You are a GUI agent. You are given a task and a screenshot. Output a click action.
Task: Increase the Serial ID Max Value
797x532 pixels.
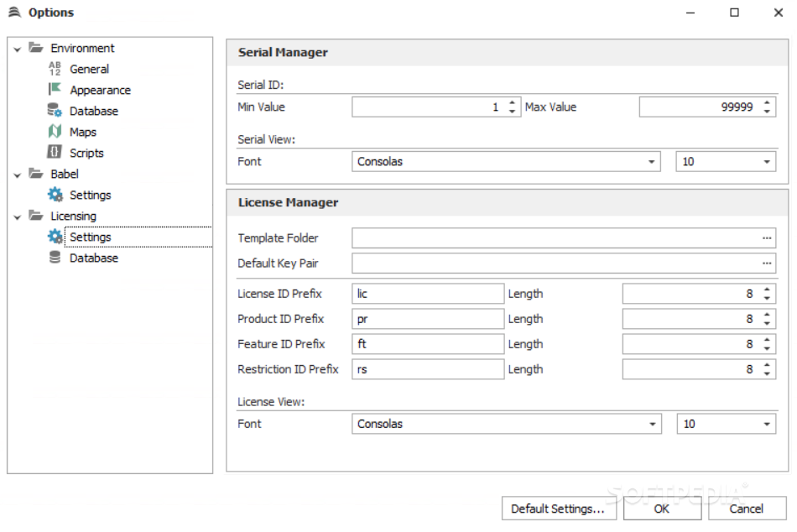[x=767, y=102]
